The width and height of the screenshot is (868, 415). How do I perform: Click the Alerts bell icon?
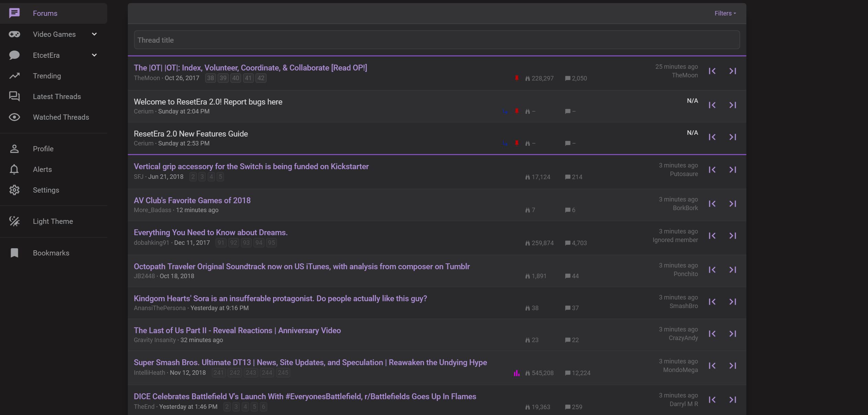pyautogui.click(x=14, y=169)
